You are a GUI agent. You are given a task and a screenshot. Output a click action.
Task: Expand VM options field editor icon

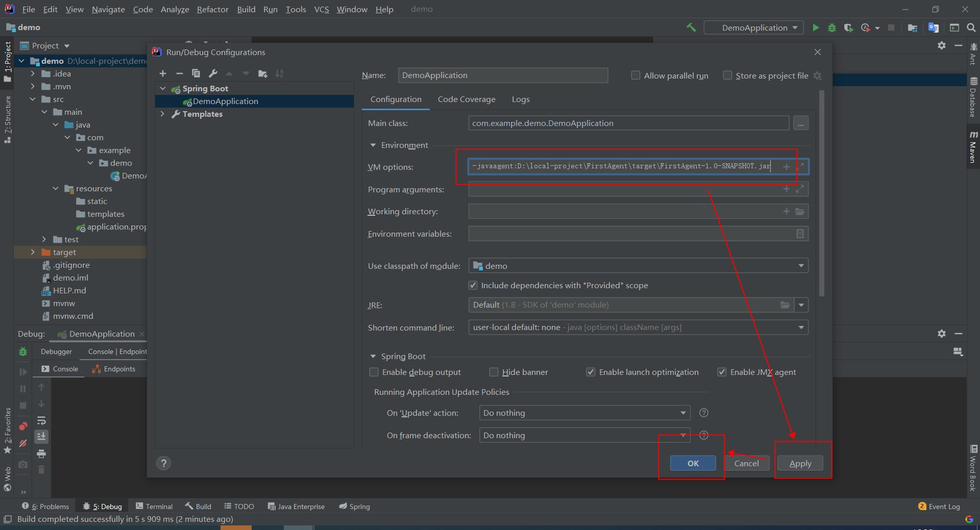click(800, 167)
